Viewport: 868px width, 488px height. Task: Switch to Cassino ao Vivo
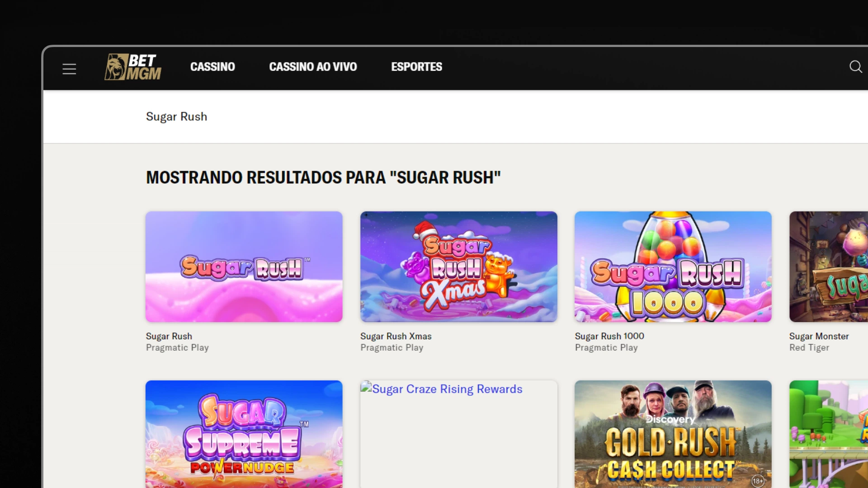(313, 67)
